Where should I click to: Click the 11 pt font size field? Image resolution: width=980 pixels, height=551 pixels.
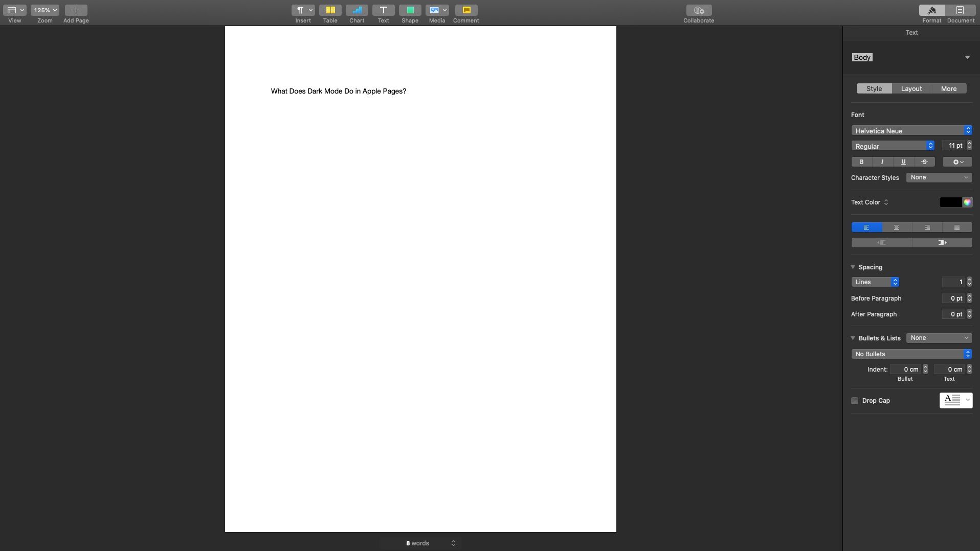953,146
